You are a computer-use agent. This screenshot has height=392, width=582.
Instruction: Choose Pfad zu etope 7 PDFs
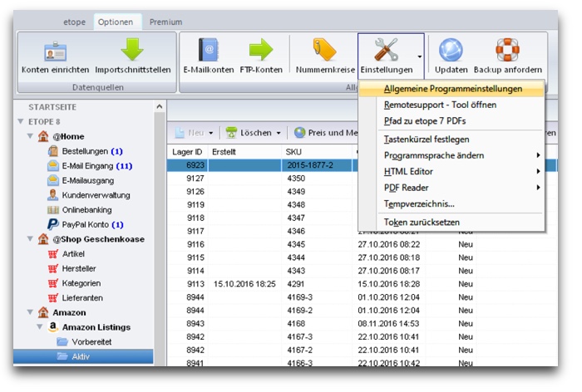click(451, 121)
